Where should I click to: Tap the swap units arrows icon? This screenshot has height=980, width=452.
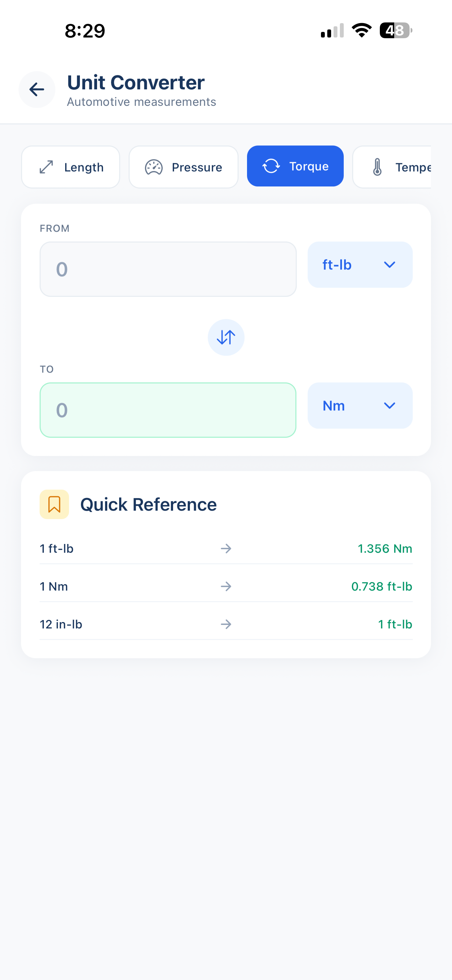(226, 338)
